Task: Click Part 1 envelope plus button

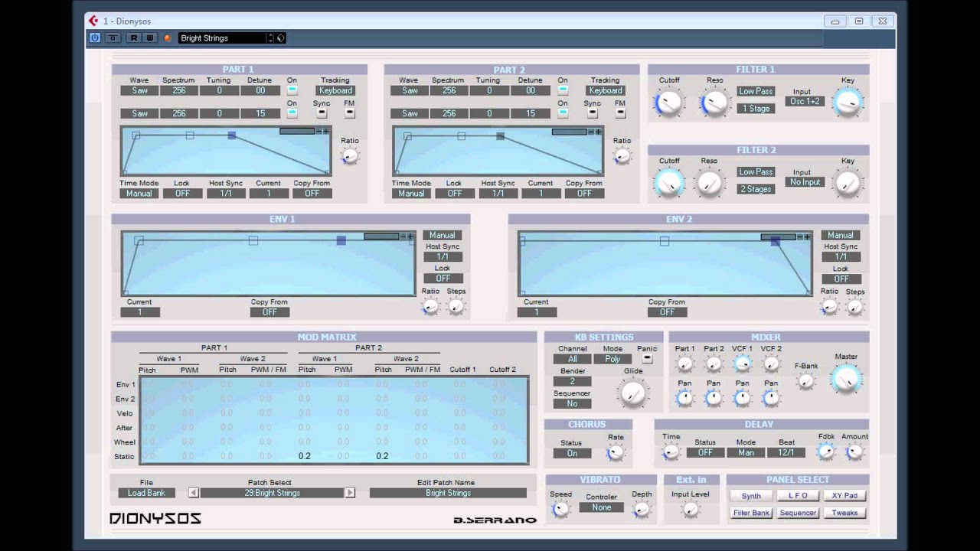Action: point(327,132)
